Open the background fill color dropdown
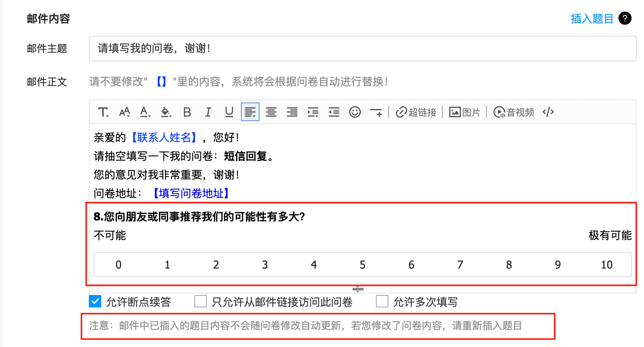 click(x=166, y=112)
